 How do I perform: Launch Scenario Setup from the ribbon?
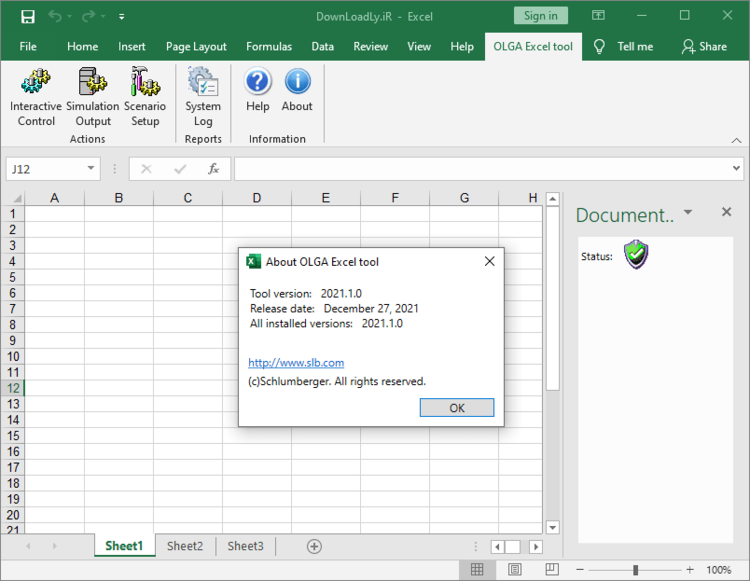[145, 97]
